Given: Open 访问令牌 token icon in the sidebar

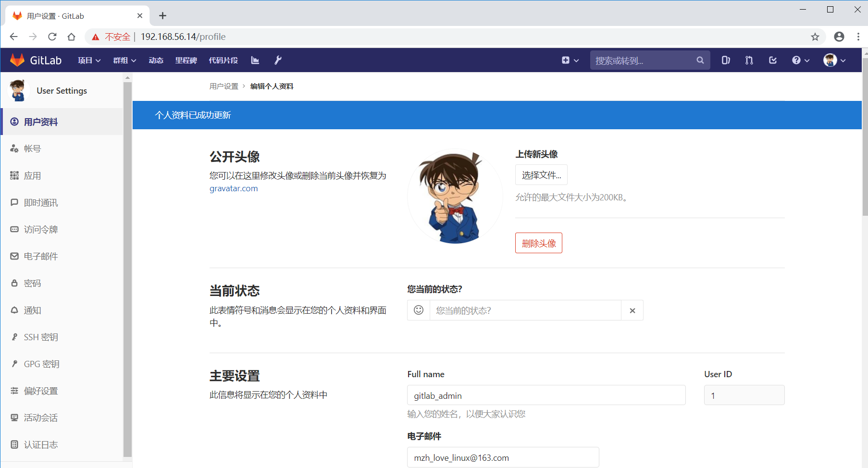Looking at the screenshot, I should click(x=14, y=229).
